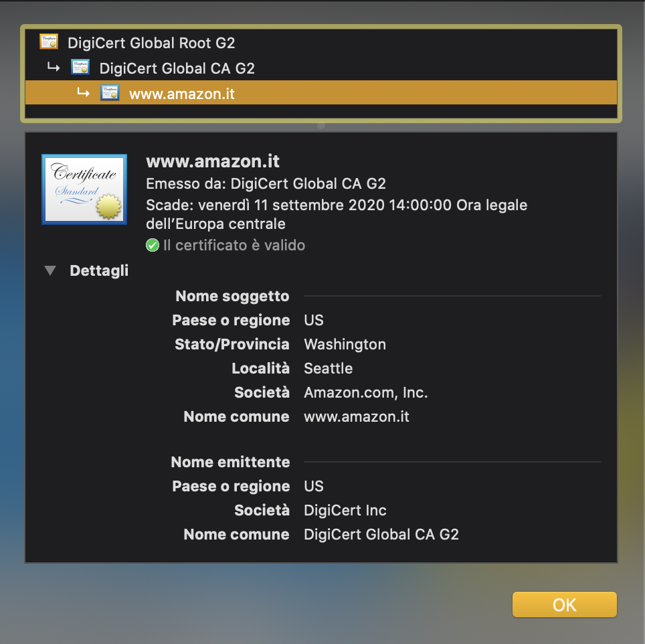Click the 'Stato/Provincia' field label
The image size is (645, 644).
(x=232, y=344)
